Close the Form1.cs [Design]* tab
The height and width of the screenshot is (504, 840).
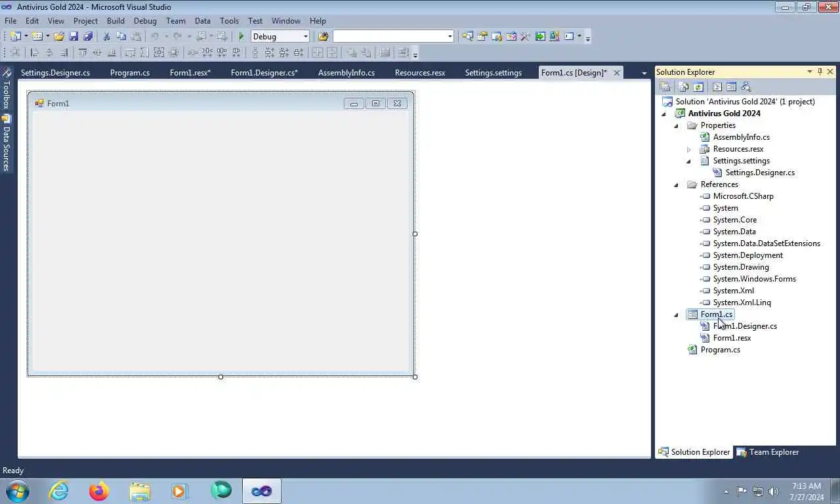tap(616, 73)
